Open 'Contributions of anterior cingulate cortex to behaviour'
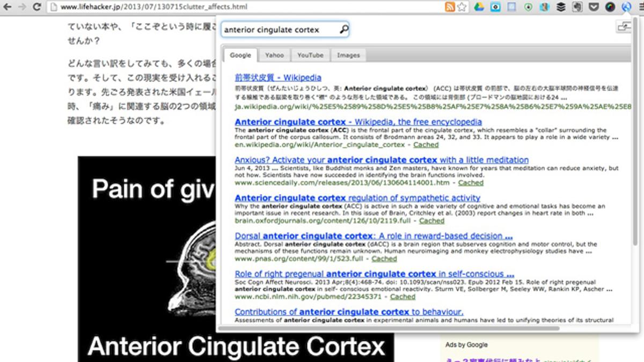The image size is (644, 362). (x=349, y=312)
